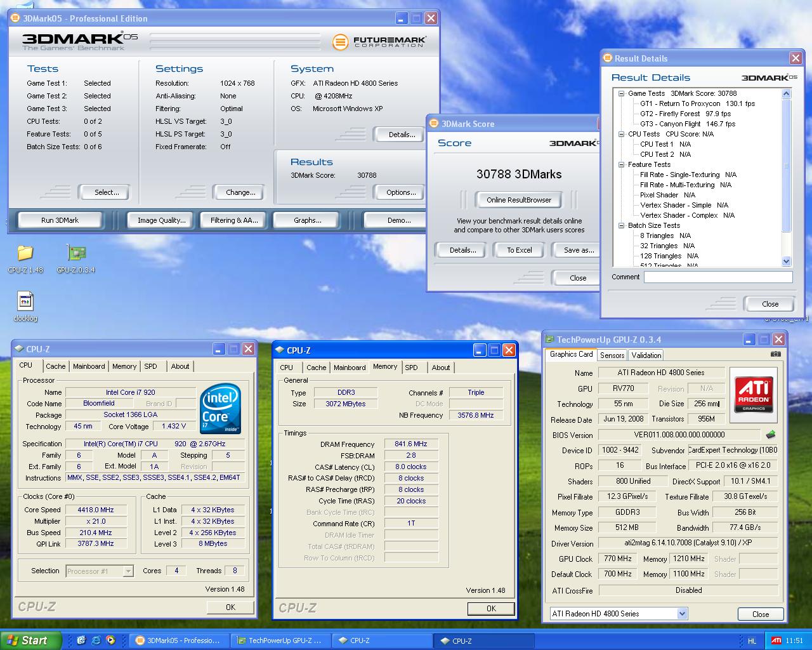Image resolution: width=812 pixels, height=650 pixels.
Task: Click the Image Quality... button
Action: click(162, 220)
